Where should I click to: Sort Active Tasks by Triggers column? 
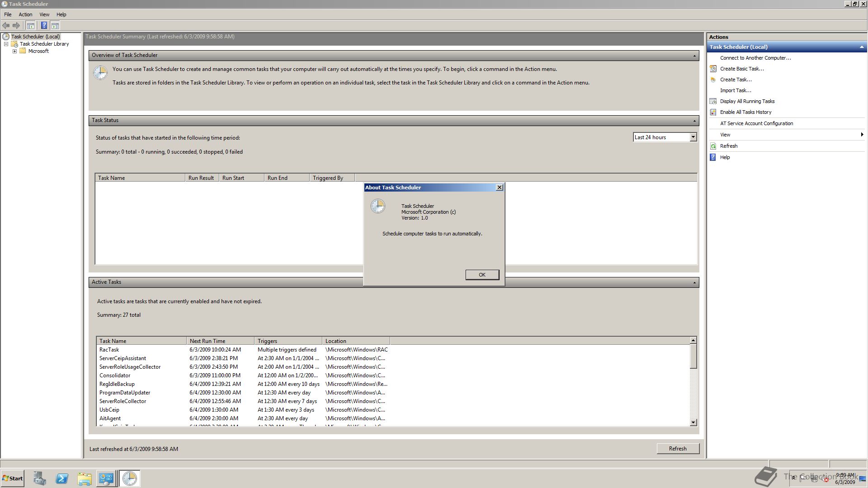(x=288, y=341)
